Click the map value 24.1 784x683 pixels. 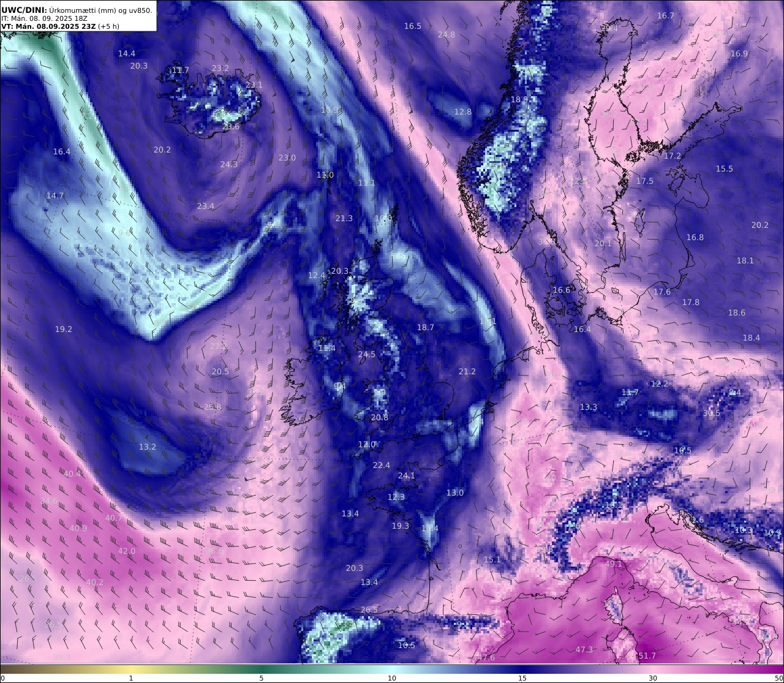pyautogui.click(x=407, y=475)
